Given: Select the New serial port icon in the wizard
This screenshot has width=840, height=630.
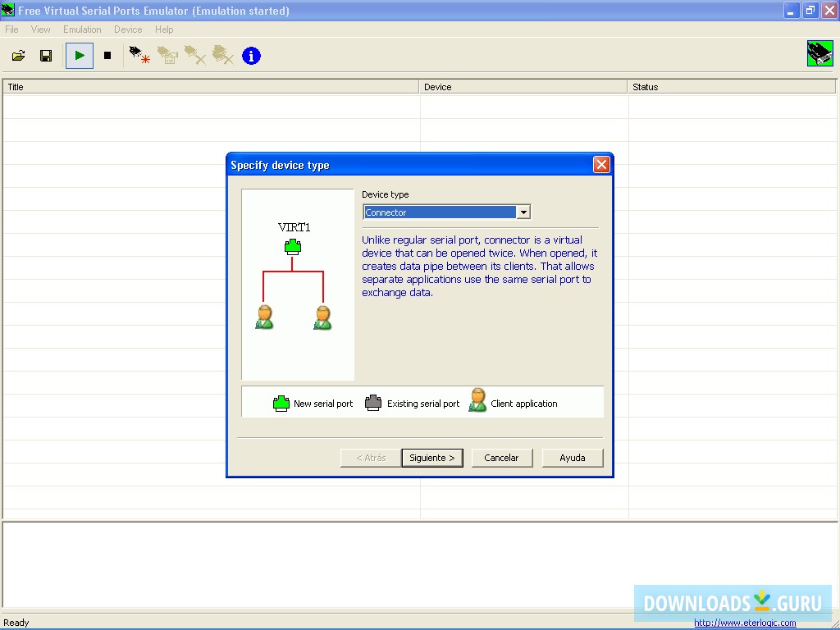Looking at the screenshot, I should point(281,401).
